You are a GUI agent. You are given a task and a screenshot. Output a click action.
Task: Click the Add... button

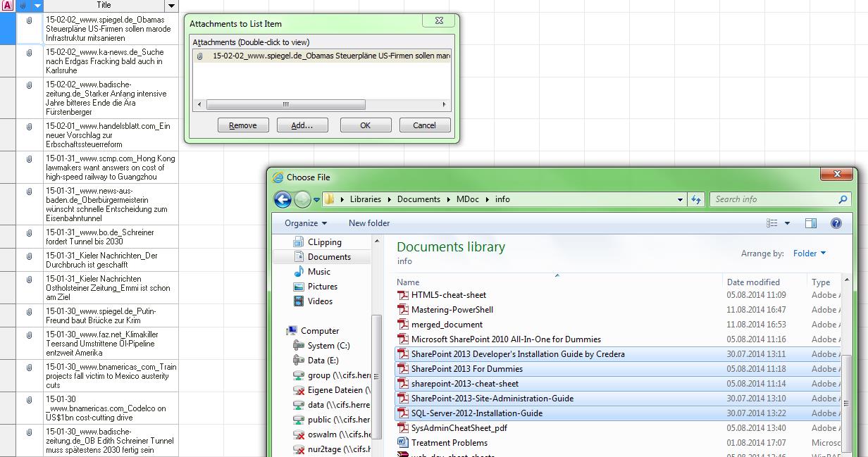(302, 125)
